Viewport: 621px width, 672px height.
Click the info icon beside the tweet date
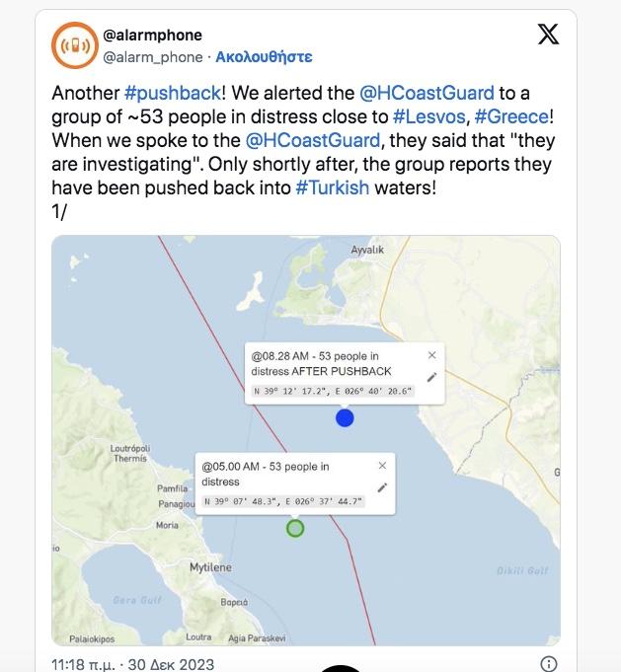pyautogui.click(x=549, y=664)
